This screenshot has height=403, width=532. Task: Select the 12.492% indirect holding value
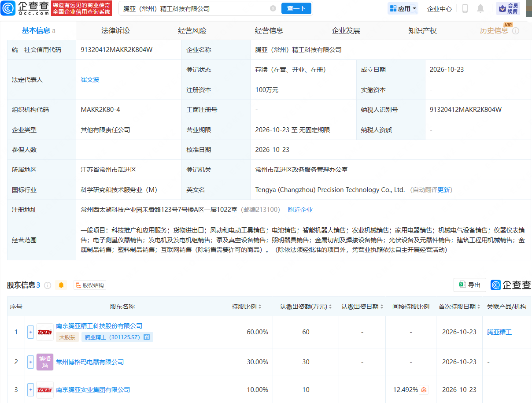pos(406,390)
